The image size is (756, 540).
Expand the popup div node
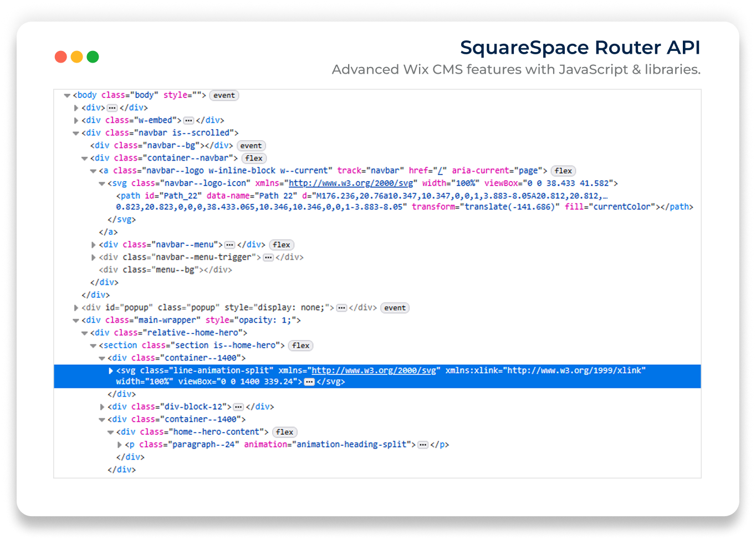[76, 307]
